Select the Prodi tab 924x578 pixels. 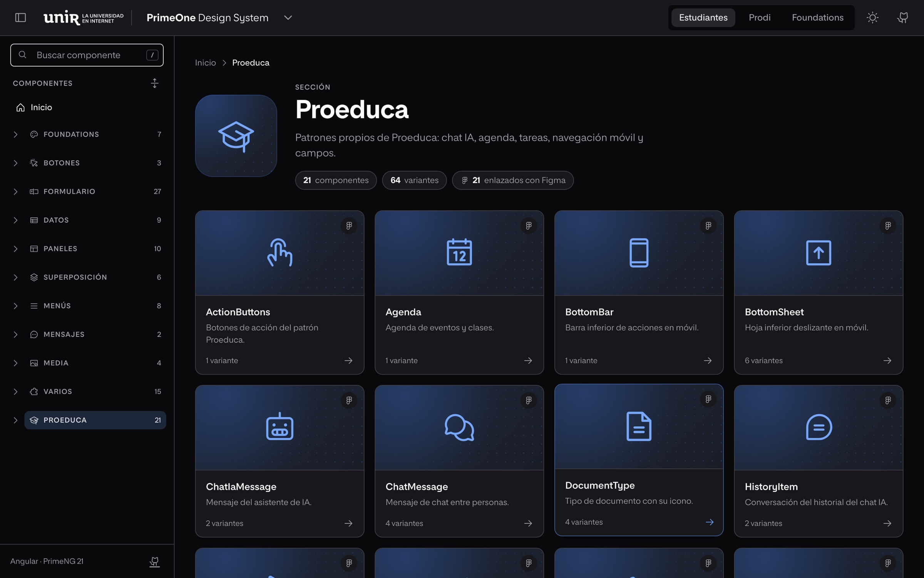[x=759, y=18]
